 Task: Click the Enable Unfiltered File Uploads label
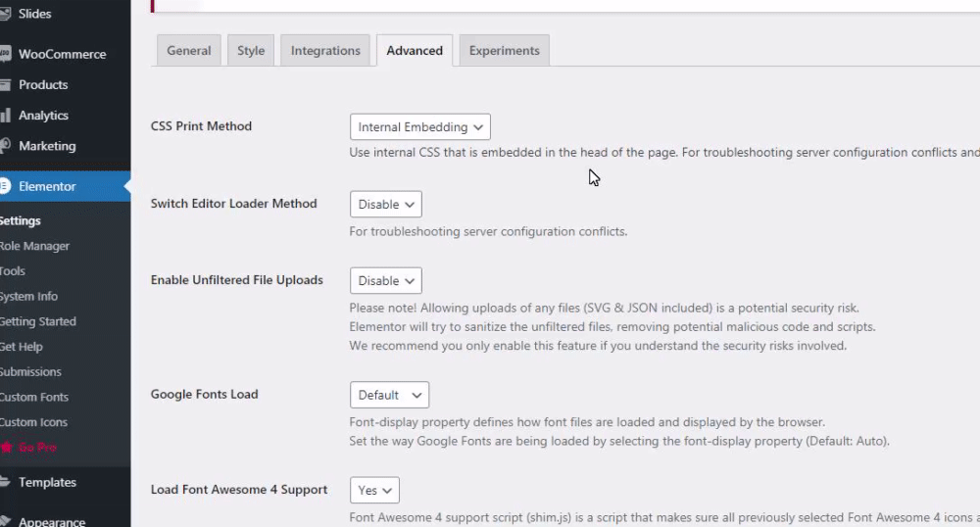tap(237, 280)
